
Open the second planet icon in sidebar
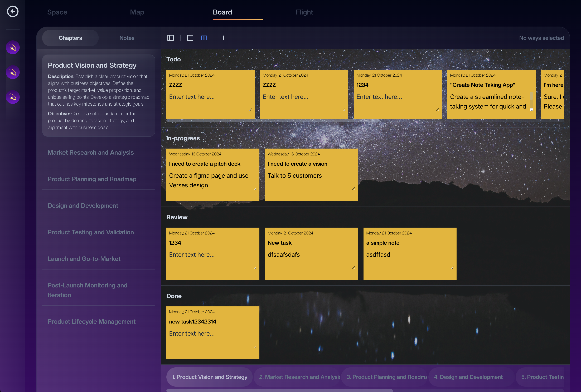coord(13,72)
